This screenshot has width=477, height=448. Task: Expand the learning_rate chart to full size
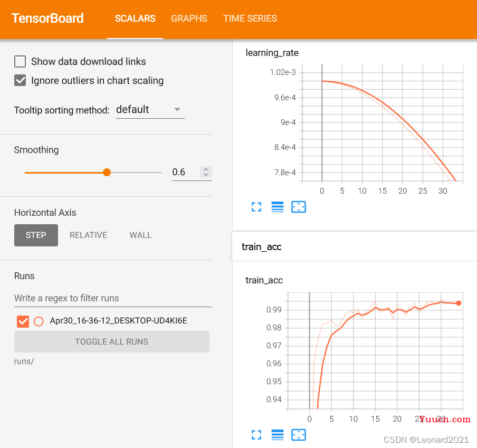pos(256,207)
